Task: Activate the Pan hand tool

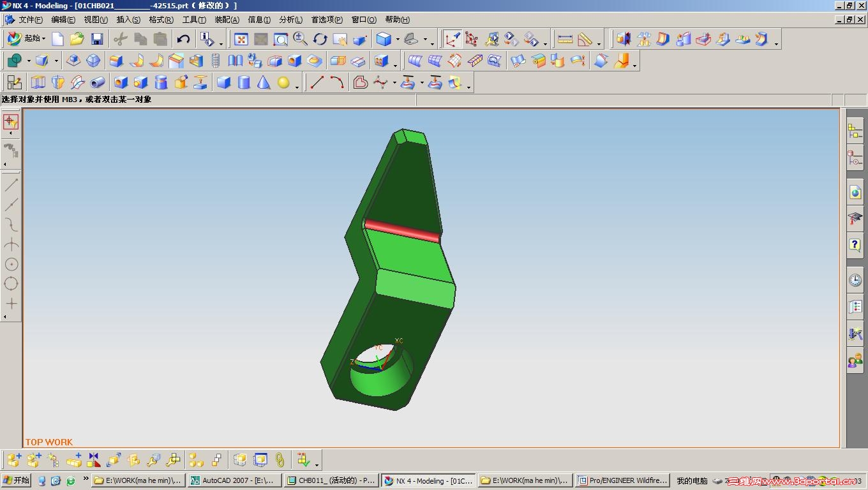Action: click(340, 40)
